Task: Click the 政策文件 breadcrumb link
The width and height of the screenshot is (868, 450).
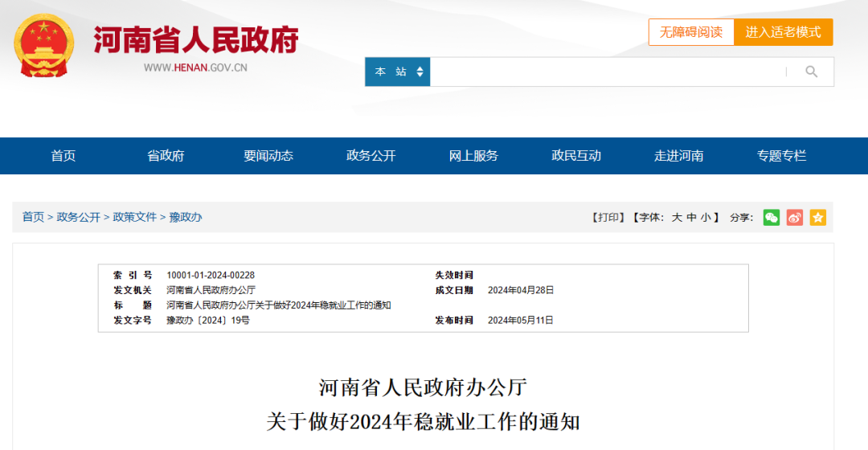Action: 134,217
